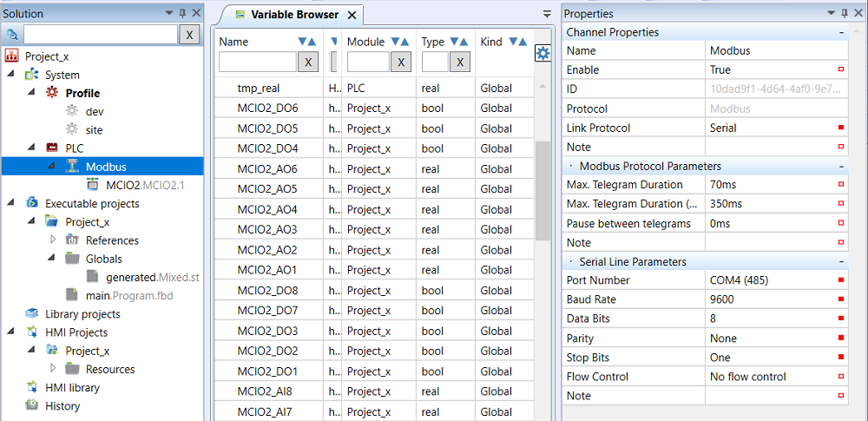Open Solution panel options dropdown
This screenshot has width=868, height=421.
(x=169, y=13)
